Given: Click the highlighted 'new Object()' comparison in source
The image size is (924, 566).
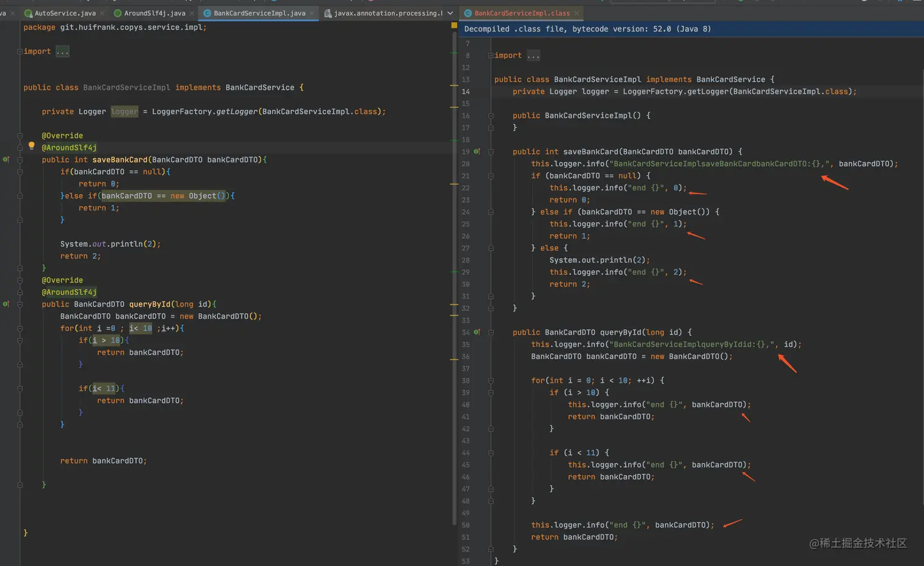Looking at the screenshot, I should click(x=164, y=196).
